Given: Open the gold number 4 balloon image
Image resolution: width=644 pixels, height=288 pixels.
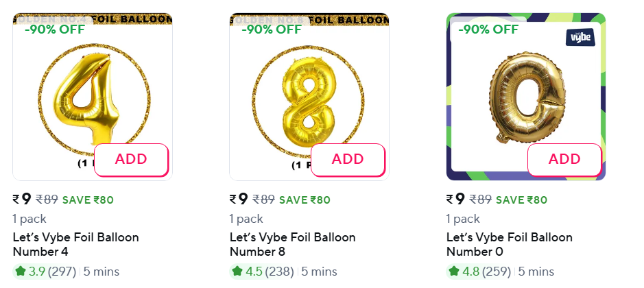Looking at the screenshot, I should coord(81,96).
